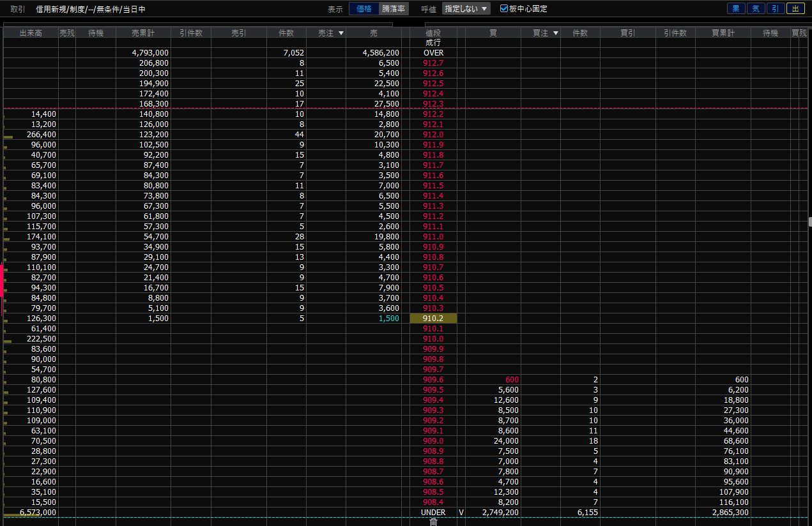Switch display to 価格 mode
This screenshot has height=526, width=812.
(x=364, y=9)
